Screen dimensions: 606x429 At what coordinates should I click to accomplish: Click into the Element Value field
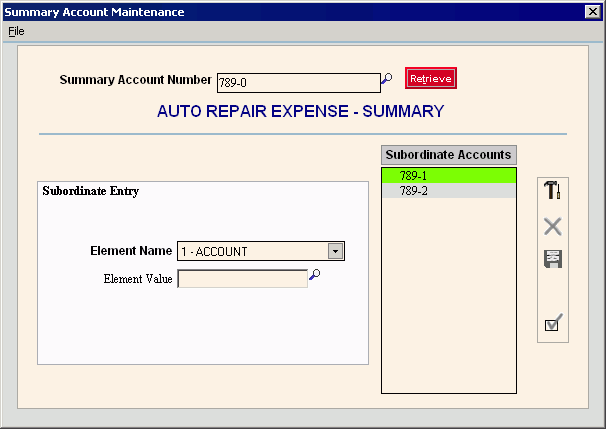242,279
